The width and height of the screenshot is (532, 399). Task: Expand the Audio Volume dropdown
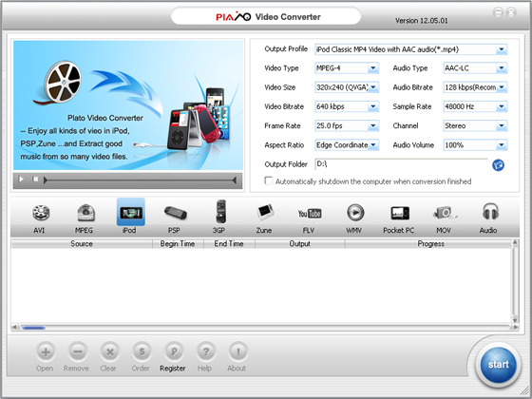point(502,145)
